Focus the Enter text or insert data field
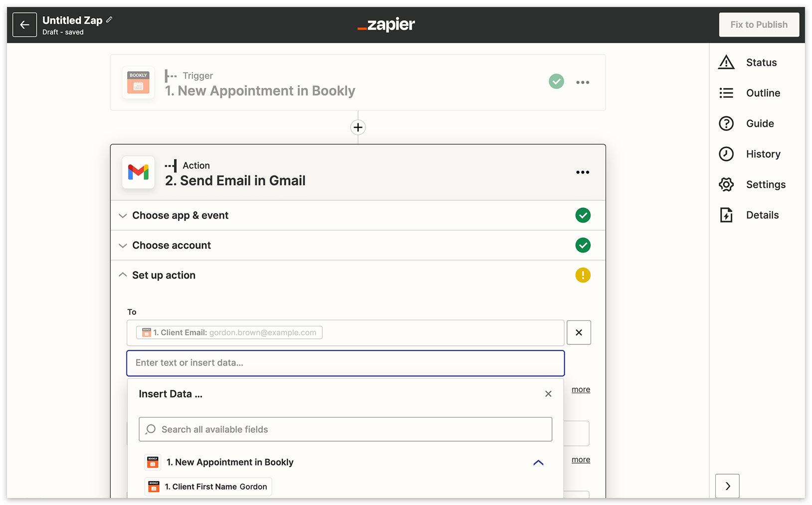The image size is (812, 505). pyautogui.click(x=345, y=363)
